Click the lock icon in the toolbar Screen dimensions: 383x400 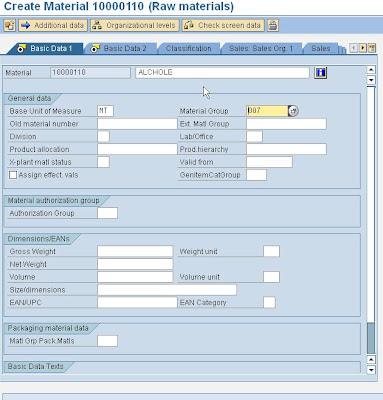pyautogui.click(x=273, y=25)
